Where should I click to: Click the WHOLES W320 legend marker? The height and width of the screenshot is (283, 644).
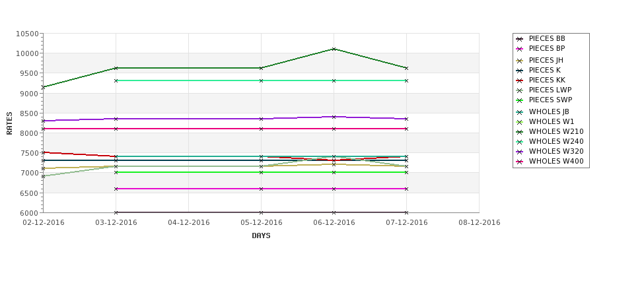click(520, 151)
